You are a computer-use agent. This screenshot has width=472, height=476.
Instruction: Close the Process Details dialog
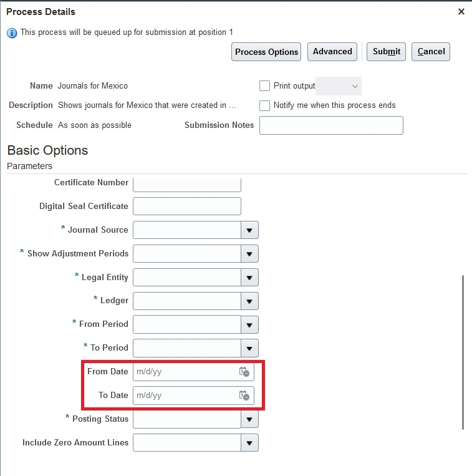coord(461,11)
